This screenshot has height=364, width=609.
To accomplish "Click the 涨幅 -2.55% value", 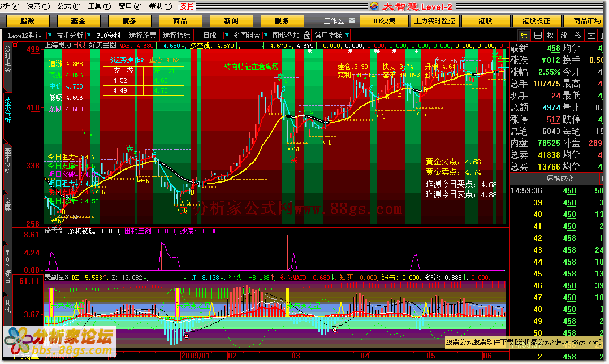I will click(x=548, y=72).
